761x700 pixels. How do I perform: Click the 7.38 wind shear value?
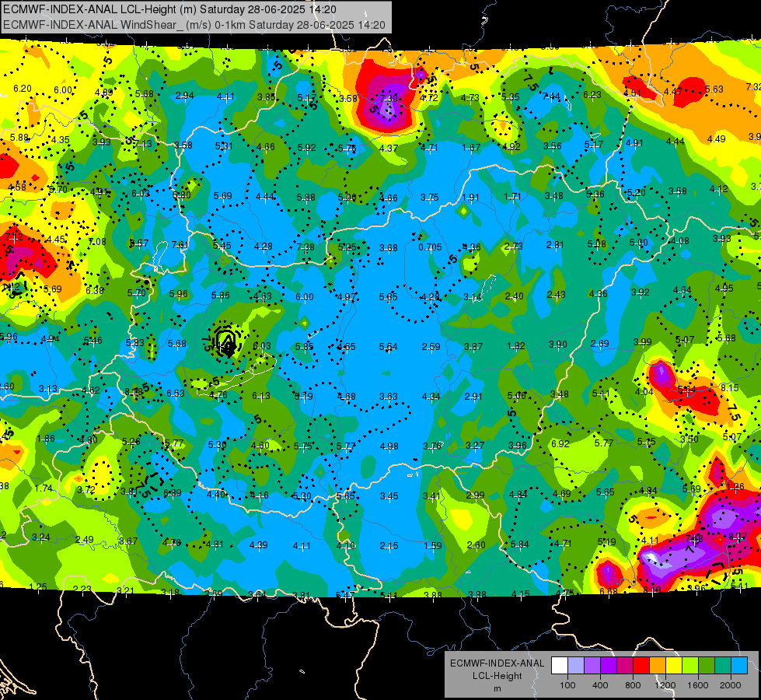(x=305, y=247)
